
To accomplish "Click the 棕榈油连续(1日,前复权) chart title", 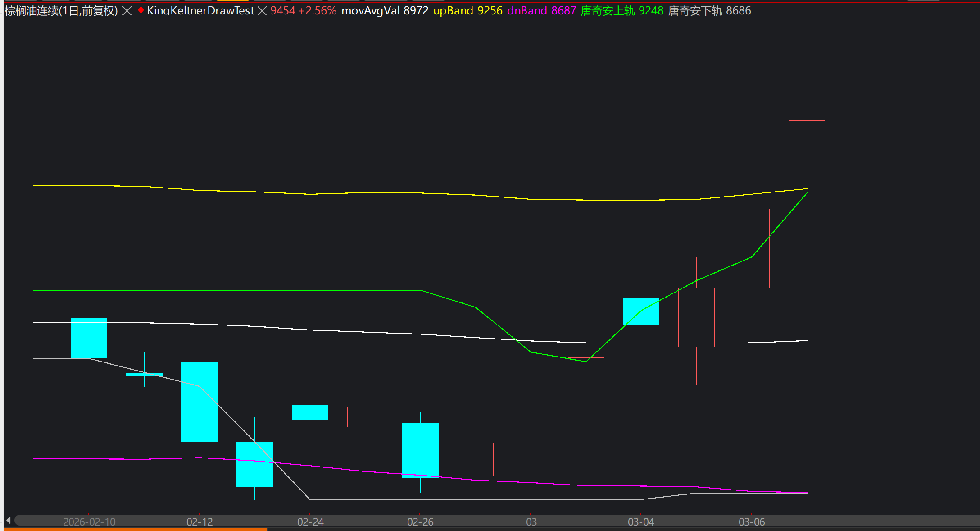I will (x=61, y=11).
